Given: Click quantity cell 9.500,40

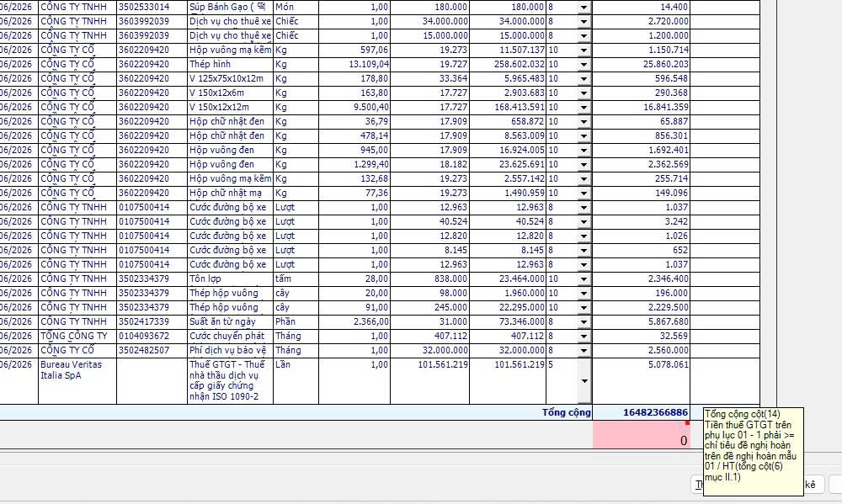Looking at the screenshot, I should coord(354,108).
